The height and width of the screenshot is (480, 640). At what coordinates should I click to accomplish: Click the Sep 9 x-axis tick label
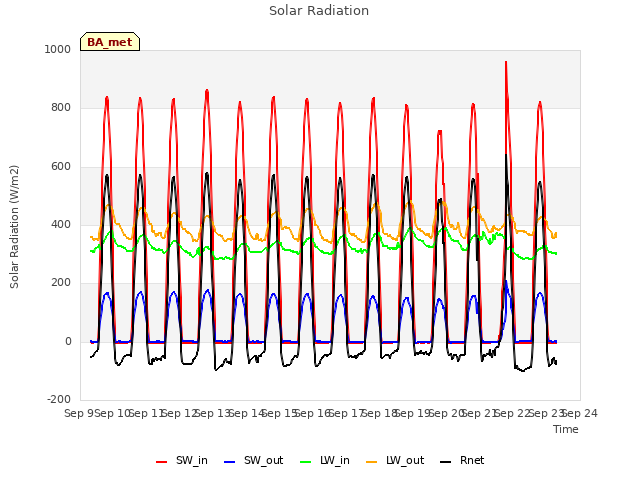pos(79,413)
